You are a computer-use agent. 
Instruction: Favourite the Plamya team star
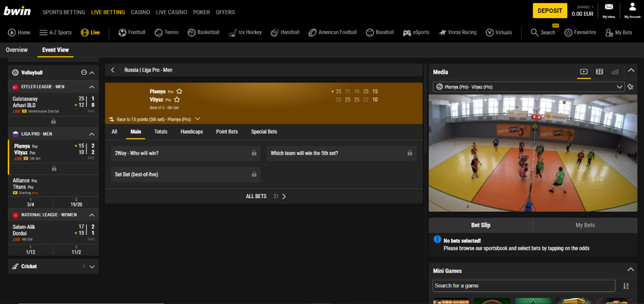pyautogui.click(x=179, y=91)
